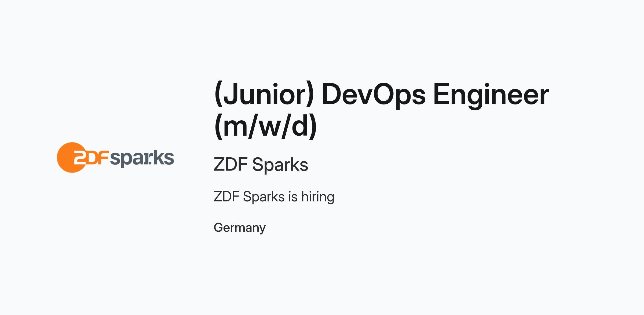Click 'Sparks' in the hiring tagline
This screenshot has height=315, width=644.
point(264,197)
